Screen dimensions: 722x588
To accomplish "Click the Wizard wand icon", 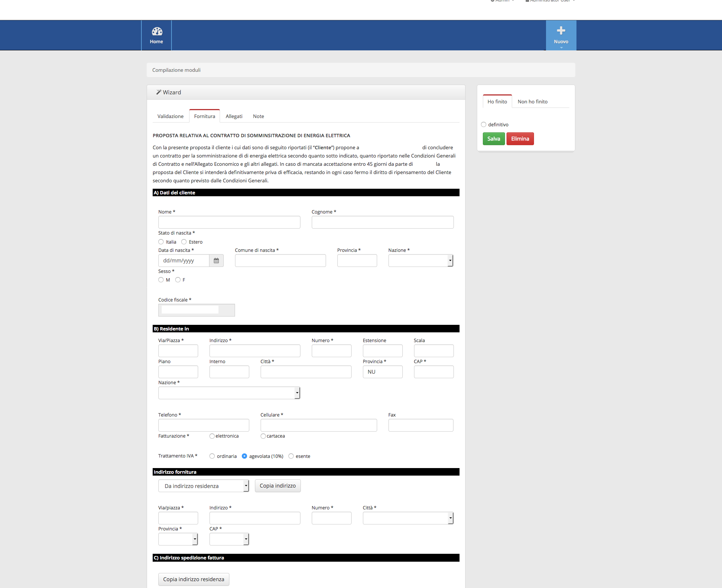I will click(x=159, y=92).
